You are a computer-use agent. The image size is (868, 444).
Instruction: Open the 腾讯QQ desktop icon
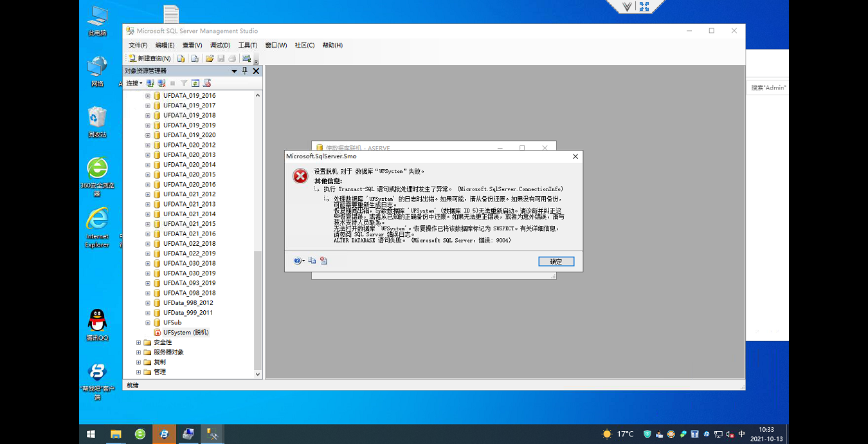pos(98,325)
